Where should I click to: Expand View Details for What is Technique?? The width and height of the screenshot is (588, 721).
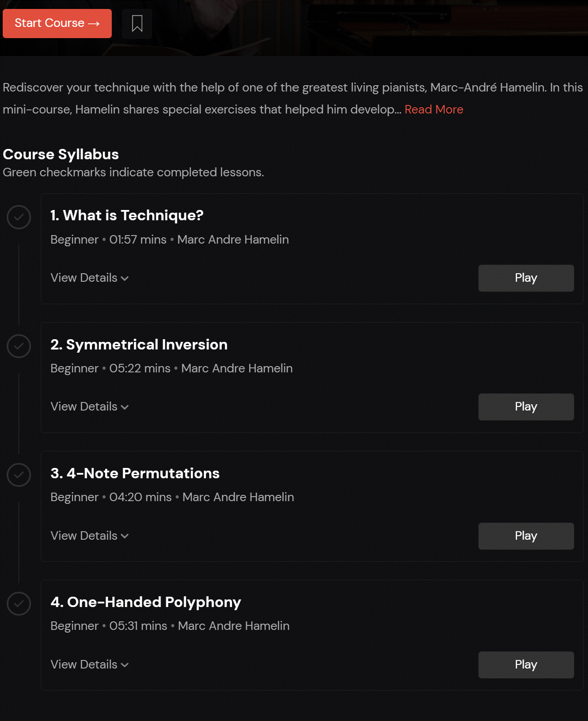point(90,278)
